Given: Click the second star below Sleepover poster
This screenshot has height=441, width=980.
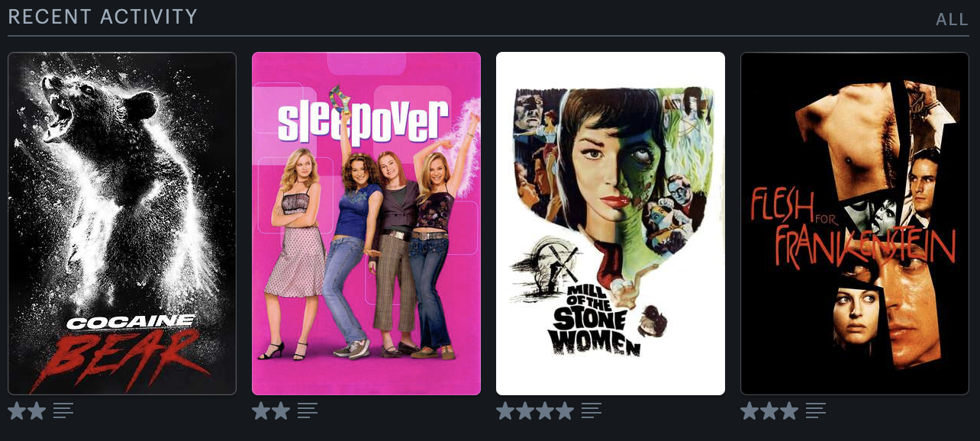Looking at the screenshot, I should pos(282,411).
